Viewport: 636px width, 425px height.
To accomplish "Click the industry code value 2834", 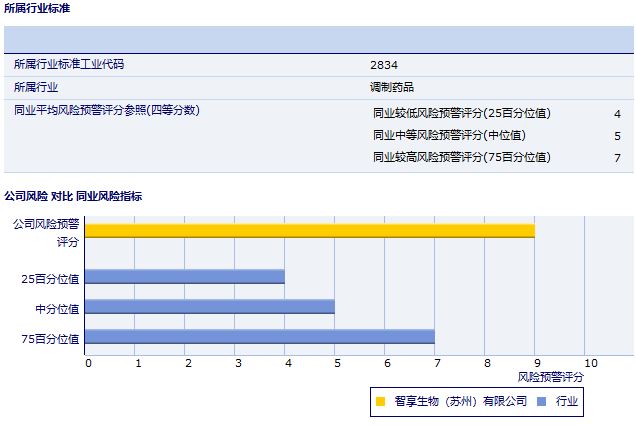I will pos(384,65).
